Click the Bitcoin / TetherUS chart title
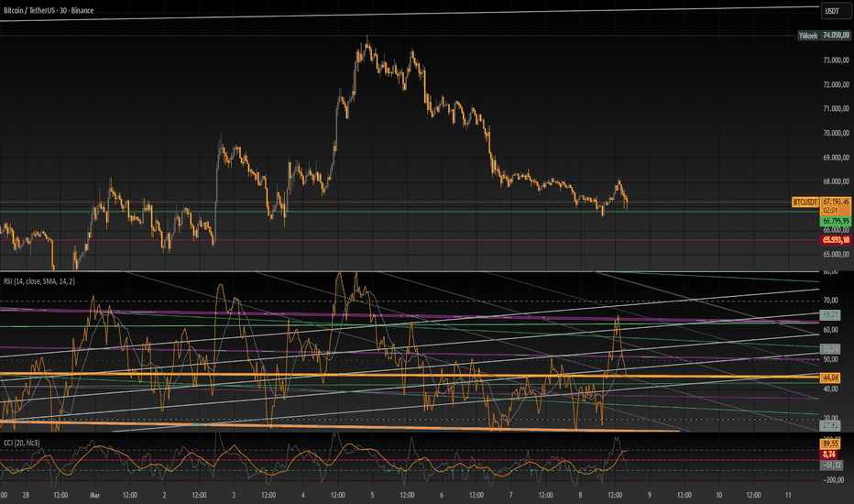 (49, 10)
